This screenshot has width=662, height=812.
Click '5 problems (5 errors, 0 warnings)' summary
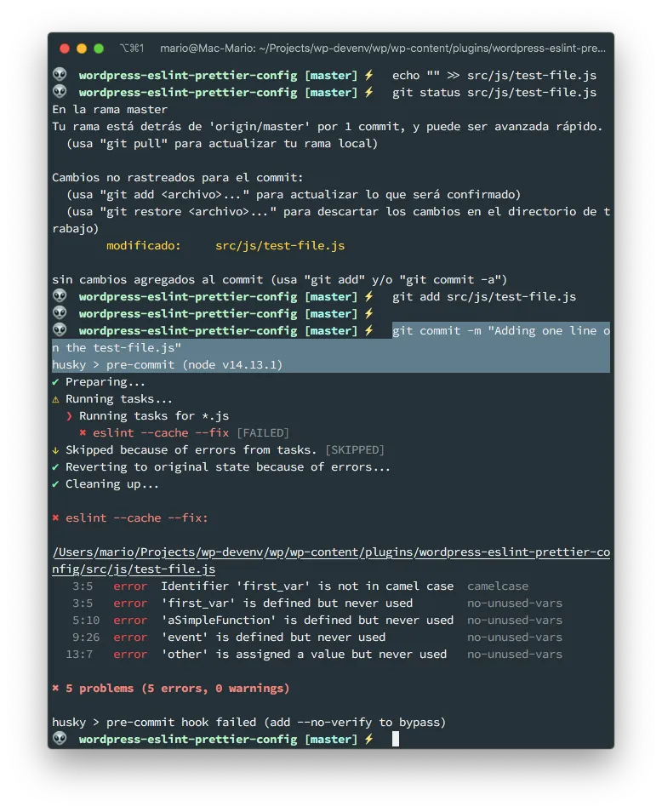[178, 689]
